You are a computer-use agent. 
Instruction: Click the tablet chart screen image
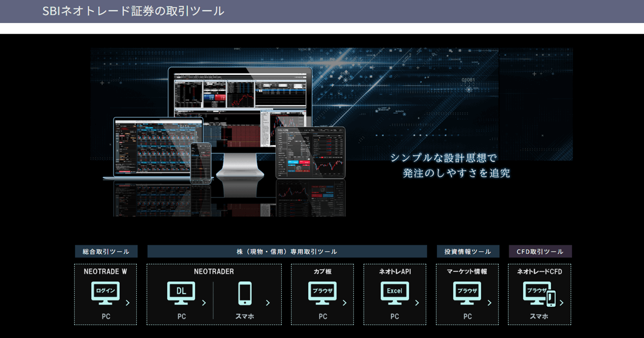click(x=311, y=152)
